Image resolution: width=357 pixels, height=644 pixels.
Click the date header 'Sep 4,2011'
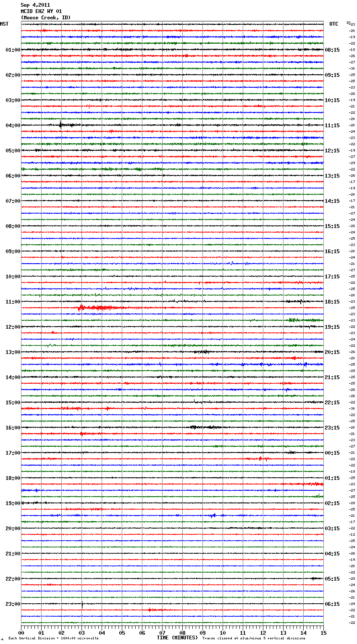coord(35,5)
